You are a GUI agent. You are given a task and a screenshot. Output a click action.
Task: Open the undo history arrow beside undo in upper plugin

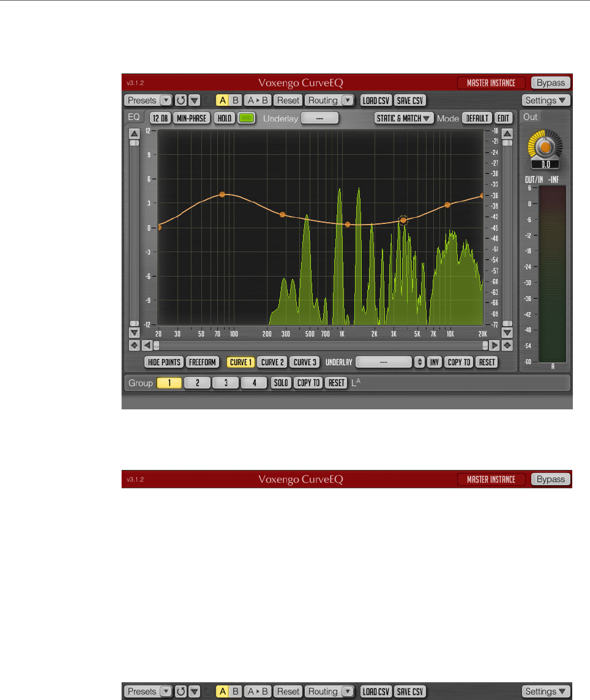click(x=194, y=100)
